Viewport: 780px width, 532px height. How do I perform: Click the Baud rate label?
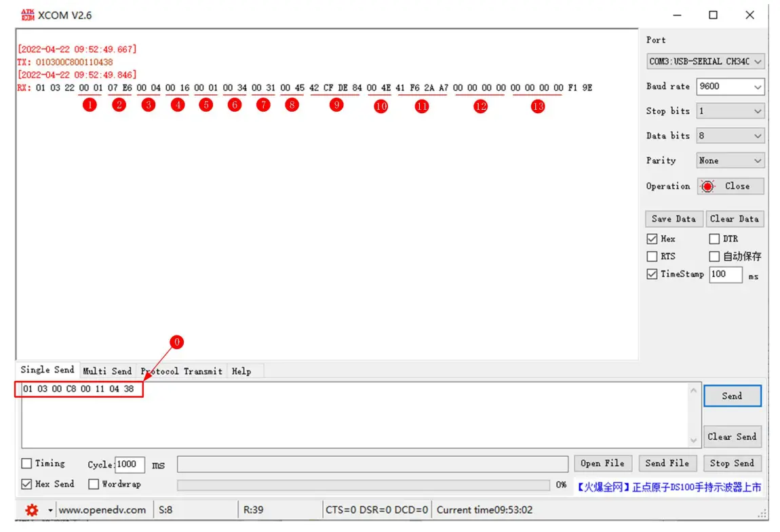click(x=667, y=87)
